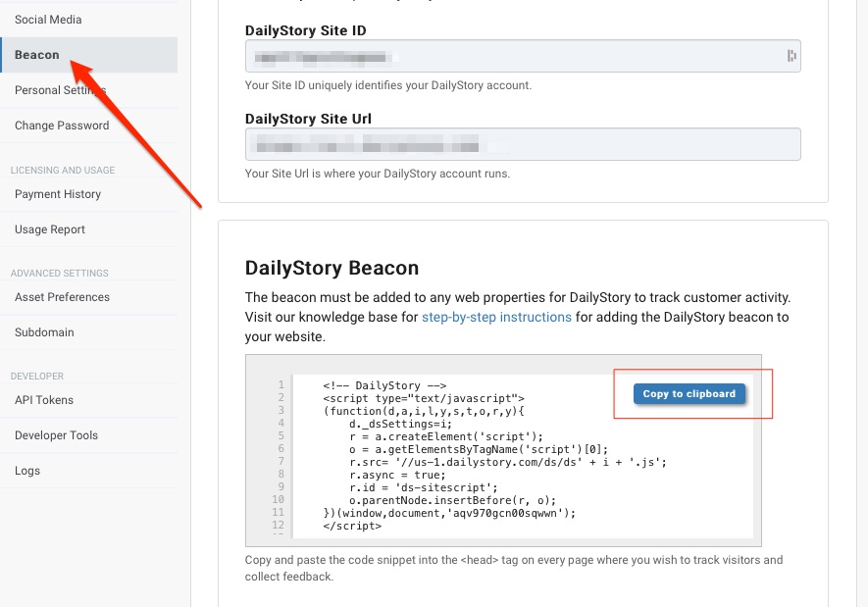Click the DEVELOPER section label

37,377
